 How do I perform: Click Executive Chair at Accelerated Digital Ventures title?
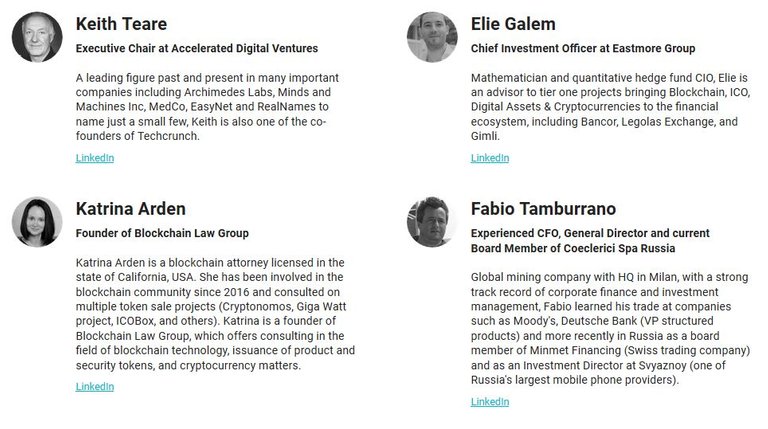coord(196,48)
